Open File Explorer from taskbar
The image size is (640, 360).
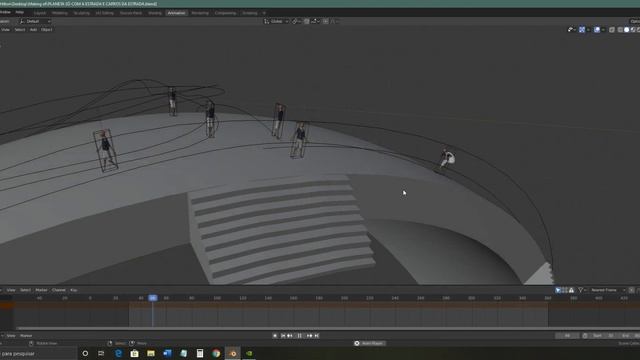point(151,353)
